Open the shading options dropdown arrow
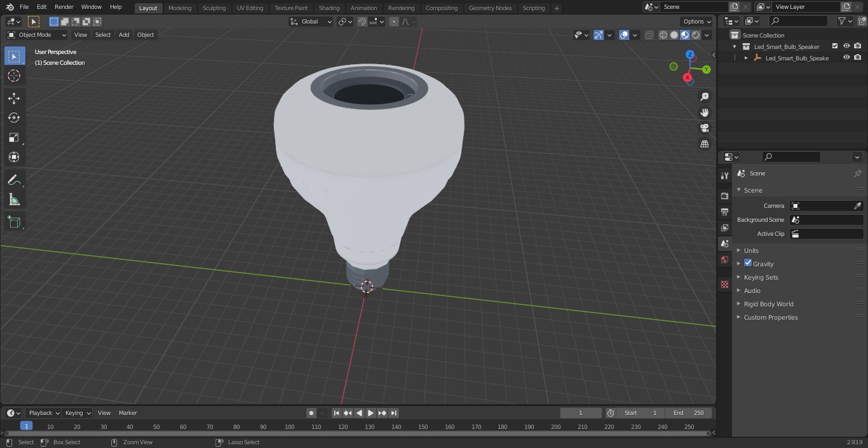Viewport: 868px width, 448px height. tap(707, 35)
